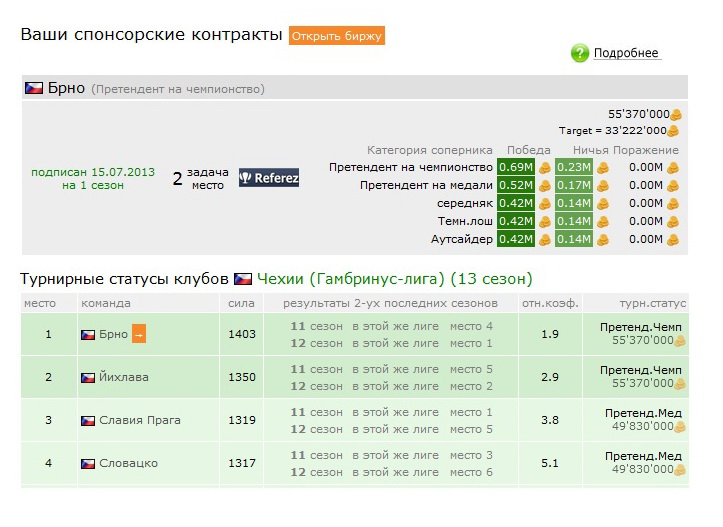Click coefficient 5.1 in Словацко row
Viewport: 723px width, 527px height.
pyautogui.click(x=550, y=463)
